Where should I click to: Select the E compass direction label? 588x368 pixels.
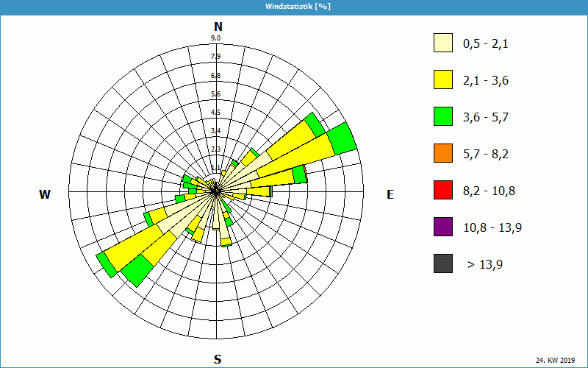click(x=390, y=195)
